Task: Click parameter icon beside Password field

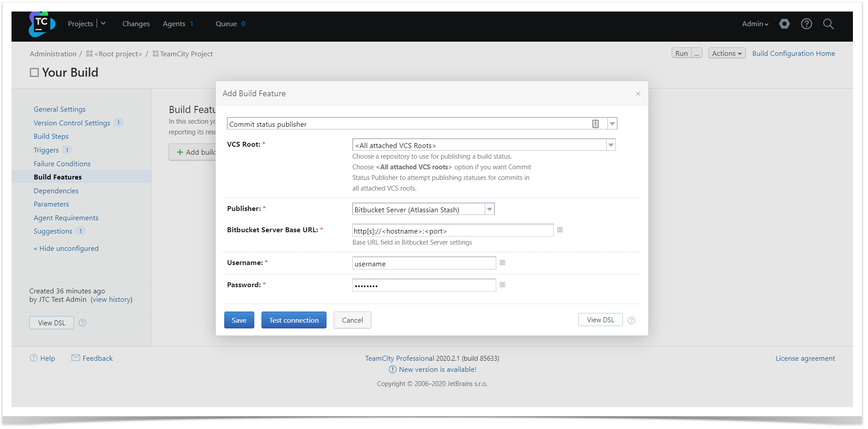Action: coord(502,285)
